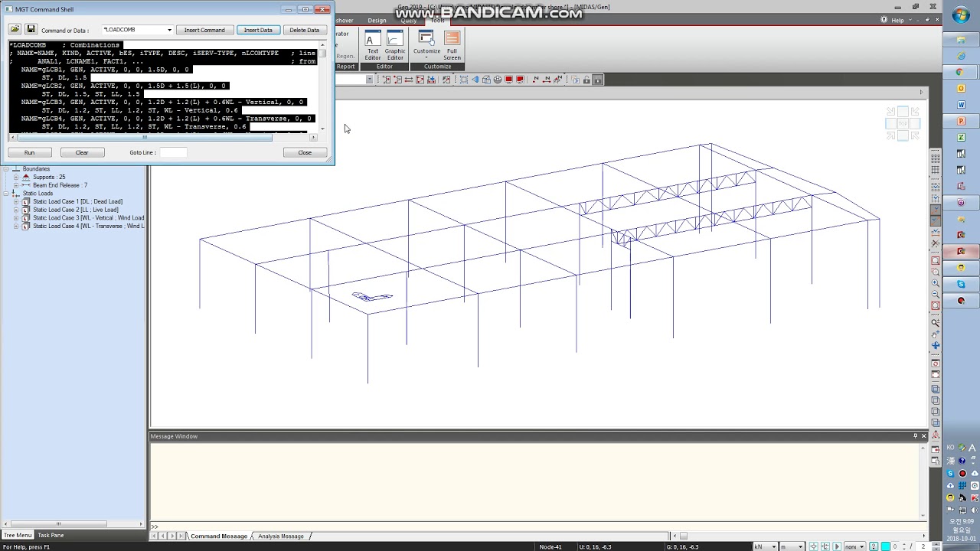This screenshot has height=551, width=980.
Task: Expand the Beam End Release : 7 node
Action: [x=16, y=185]
